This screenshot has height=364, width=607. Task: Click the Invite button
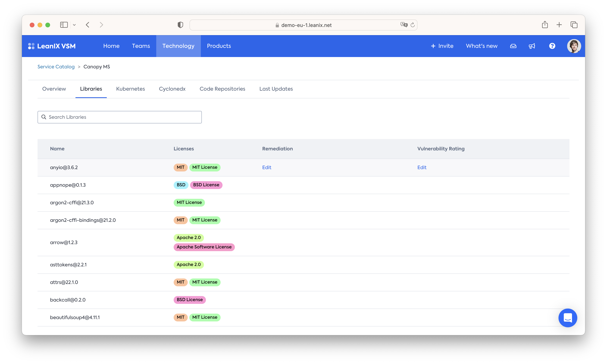pos(442,46)
